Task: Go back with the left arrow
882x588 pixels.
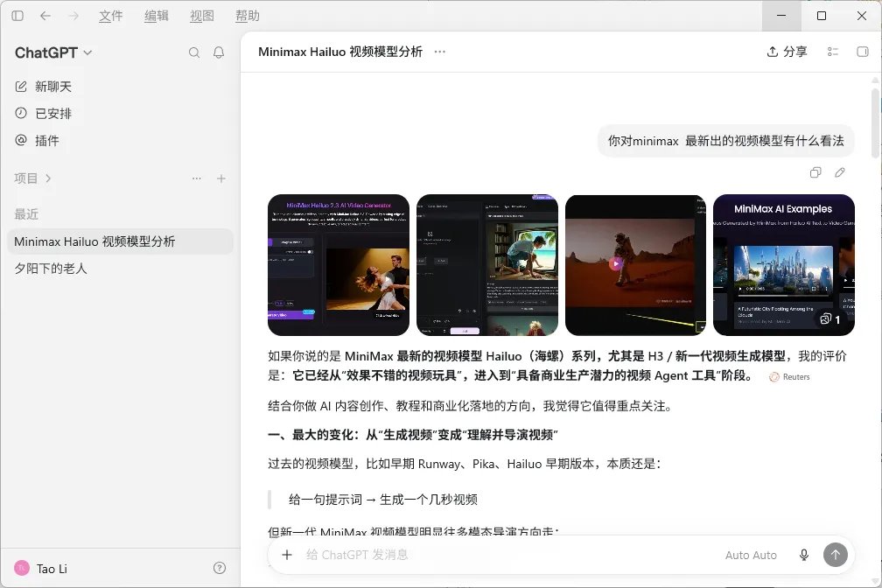Action: 45,16
